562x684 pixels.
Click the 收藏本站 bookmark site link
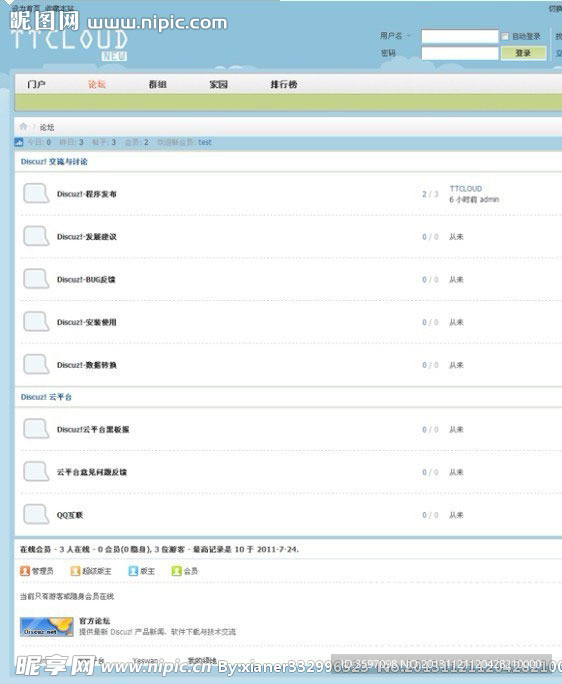coord(60,8)
